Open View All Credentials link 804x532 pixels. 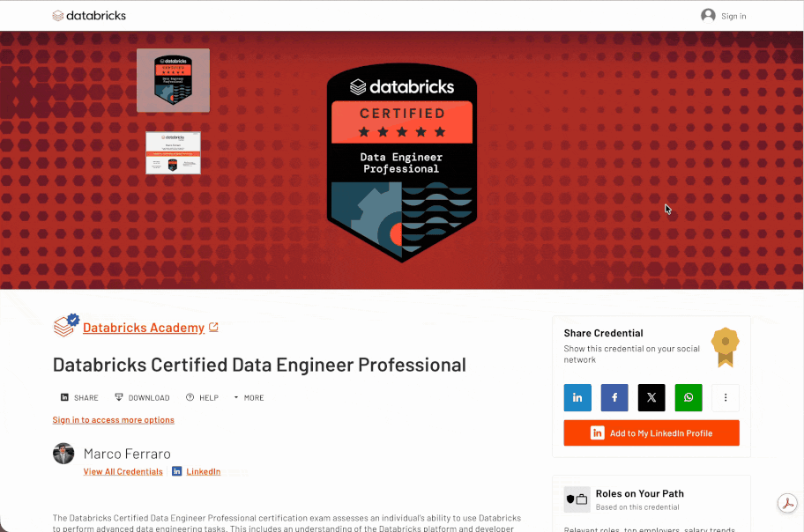(123, 471)
